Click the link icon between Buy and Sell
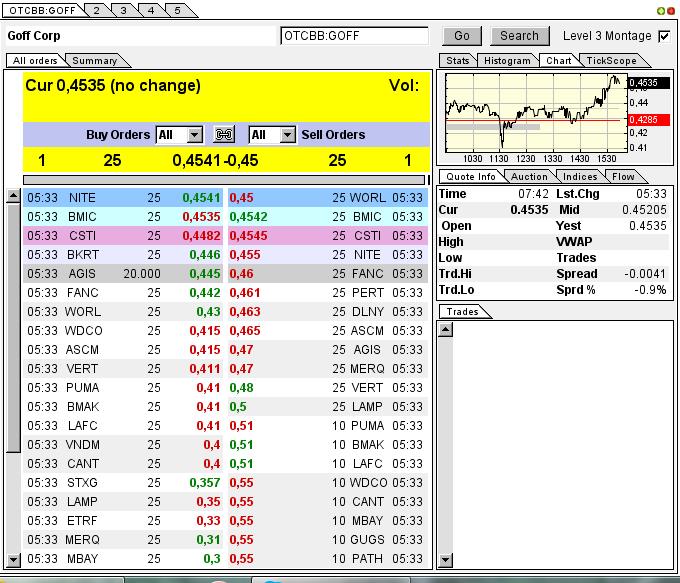Image resolution: width=680 pixels, height=583 pixels. (x=224, y=134)
